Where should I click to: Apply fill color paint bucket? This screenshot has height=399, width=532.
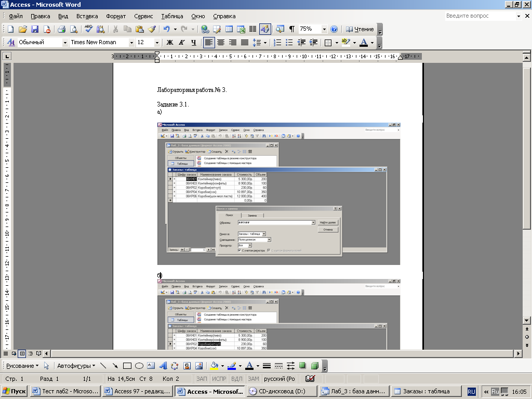point(214,366)
